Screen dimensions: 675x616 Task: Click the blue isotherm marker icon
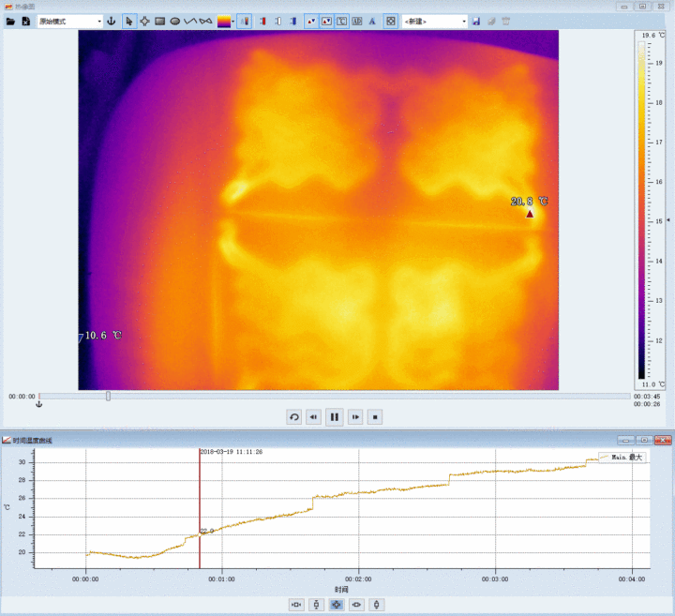293,21
